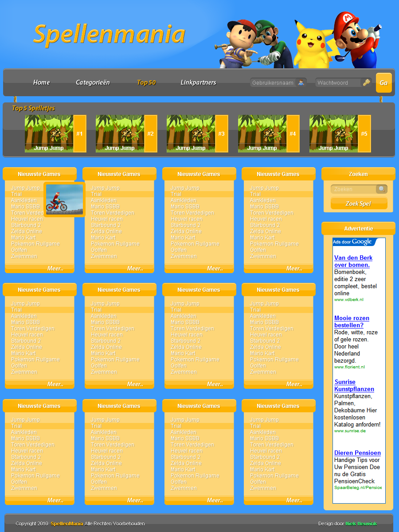Open the #2 Jump Jump game thumbnail

coord(126,133)
